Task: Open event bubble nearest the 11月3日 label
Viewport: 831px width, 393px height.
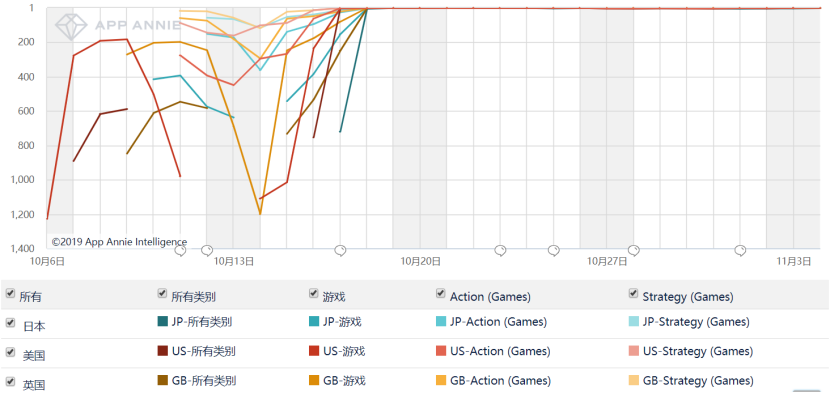Action: point(740,250)
